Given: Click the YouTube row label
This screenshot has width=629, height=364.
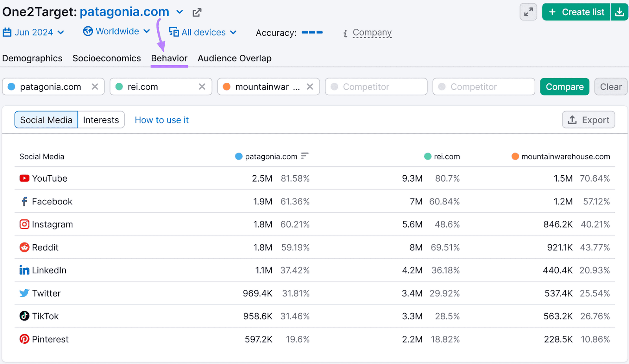Looking at the screenshot, I should coord(50,178).
